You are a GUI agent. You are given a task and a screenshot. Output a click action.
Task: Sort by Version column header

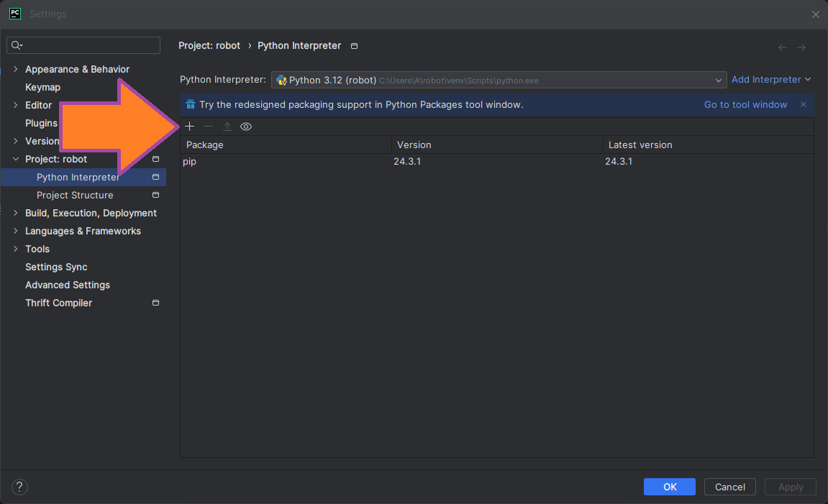(x=497, y=145)
